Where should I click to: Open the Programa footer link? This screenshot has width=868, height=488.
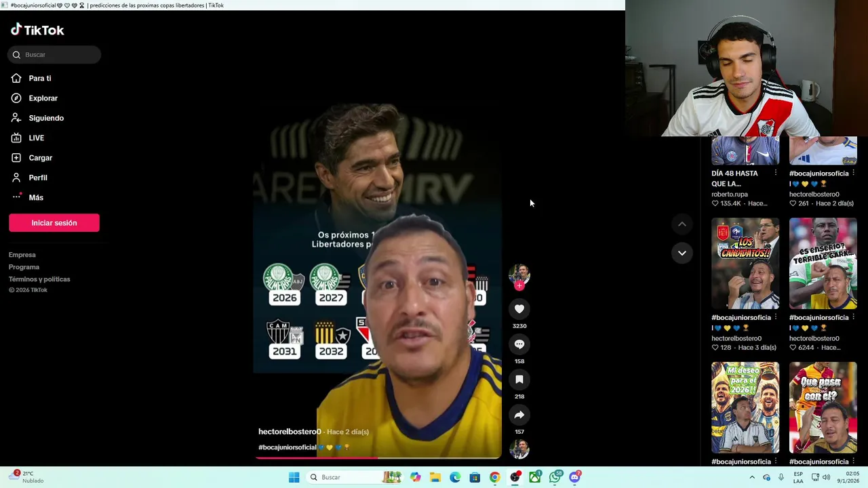tap(24, 267)
